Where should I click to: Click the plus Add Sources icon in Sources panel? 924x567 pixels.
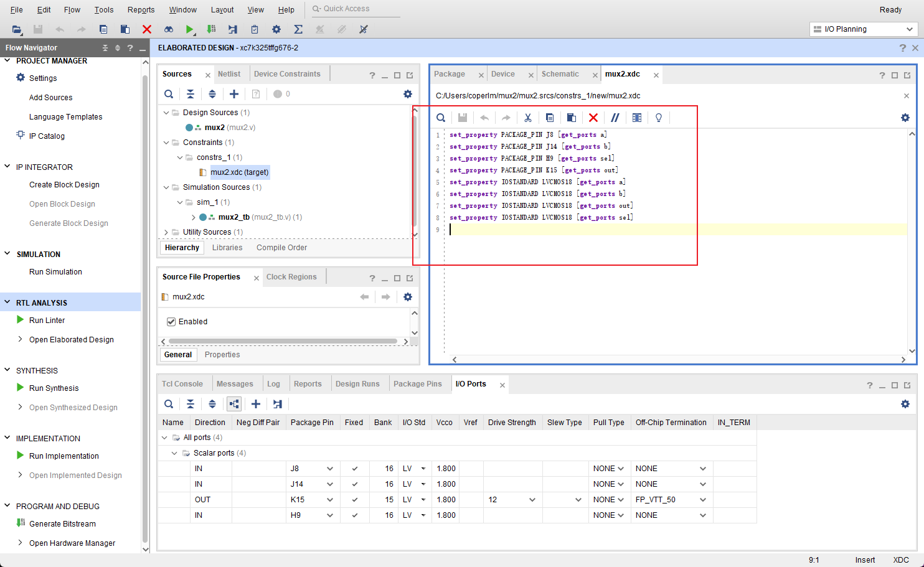tap(234, 94)
